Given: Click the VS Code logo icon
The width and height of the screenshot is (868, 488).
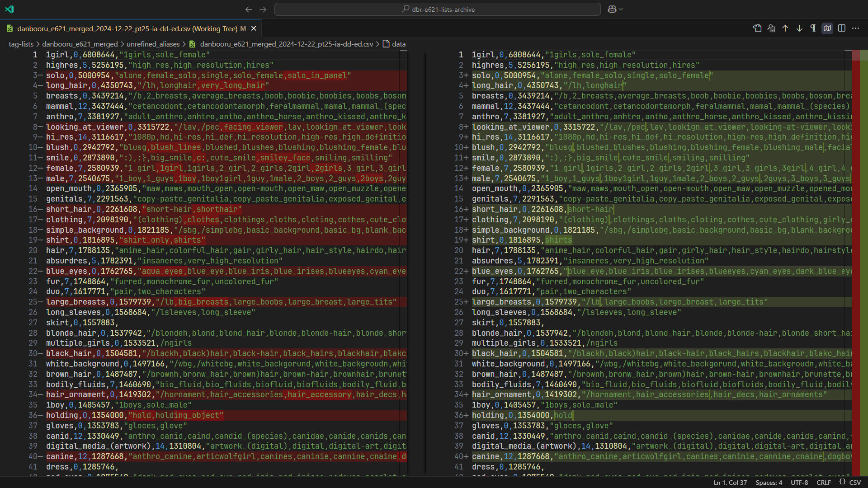Looking at the screenshot, I should (9, 9).
